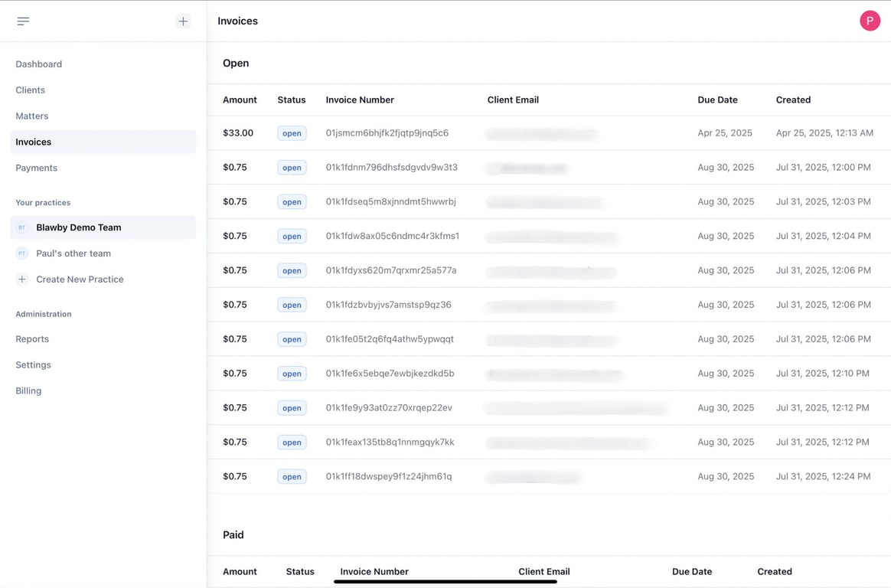Viewport: 891px width, 588px height.
Task: Click created time Jul 31, 2025, 12:00 PM
Action: [824, 167]
